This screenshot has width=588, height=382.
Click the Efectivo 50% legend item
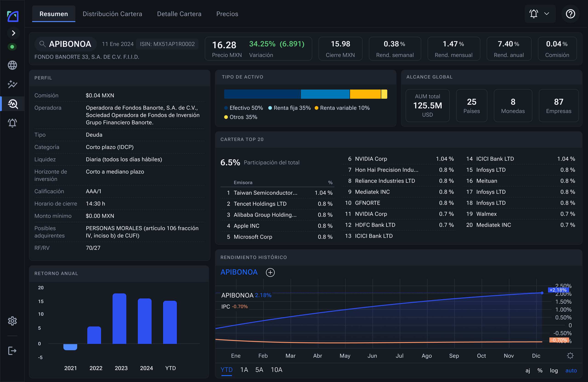[244, 108]
